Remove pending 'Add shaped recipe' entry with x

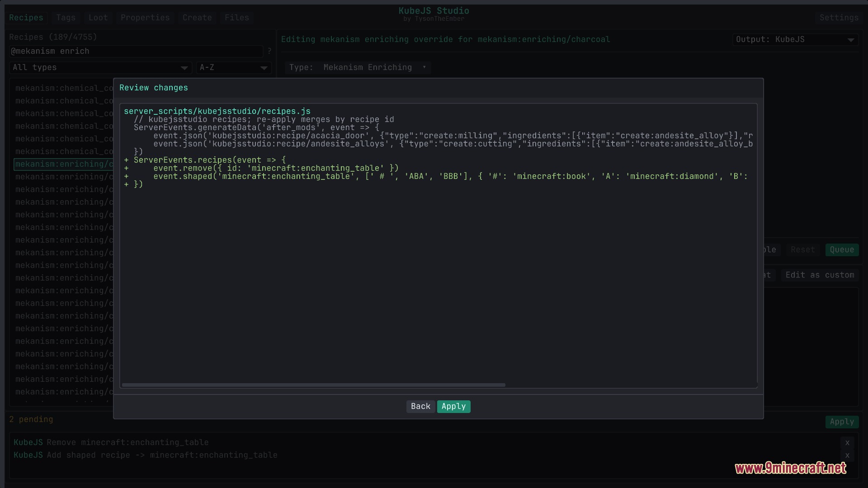[x=847, y=455]
